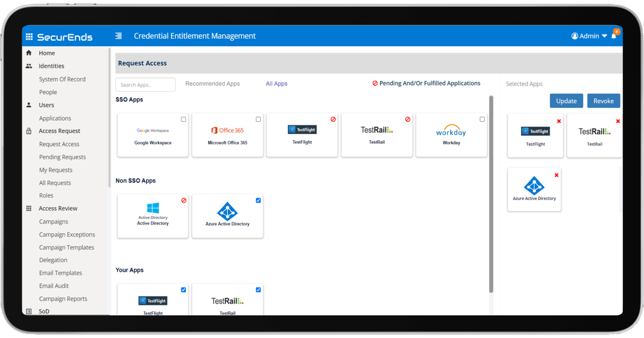Open Campaign Reports
Image resolution: width=644 pixels, height=338 pixels.
(63, 299)
